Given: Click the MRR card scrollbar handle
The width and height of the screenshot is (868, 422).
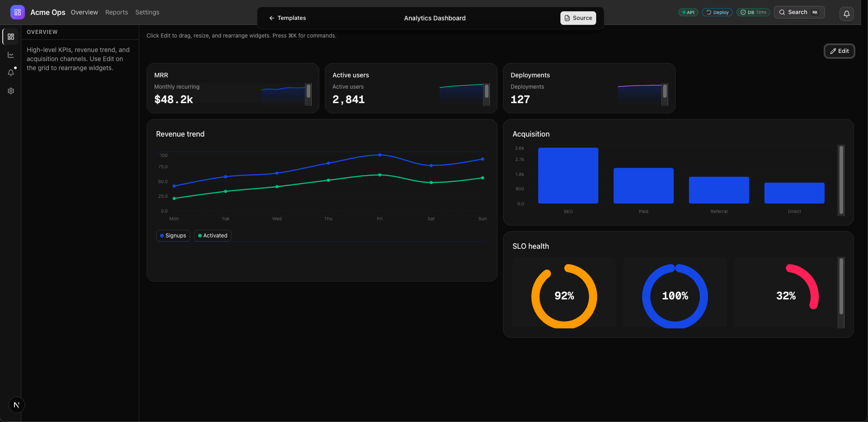Looking at the screenshot, I should 308,91.
